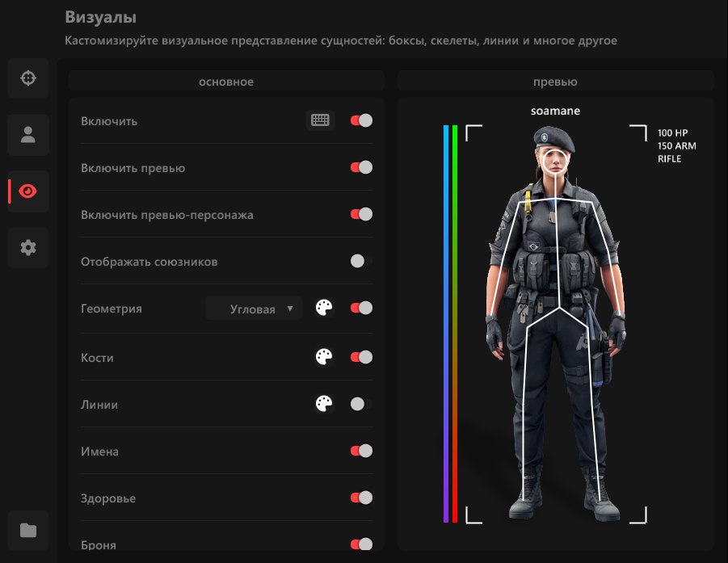
Task: Switch off the Имена toggle
Action: click(360, 451)
